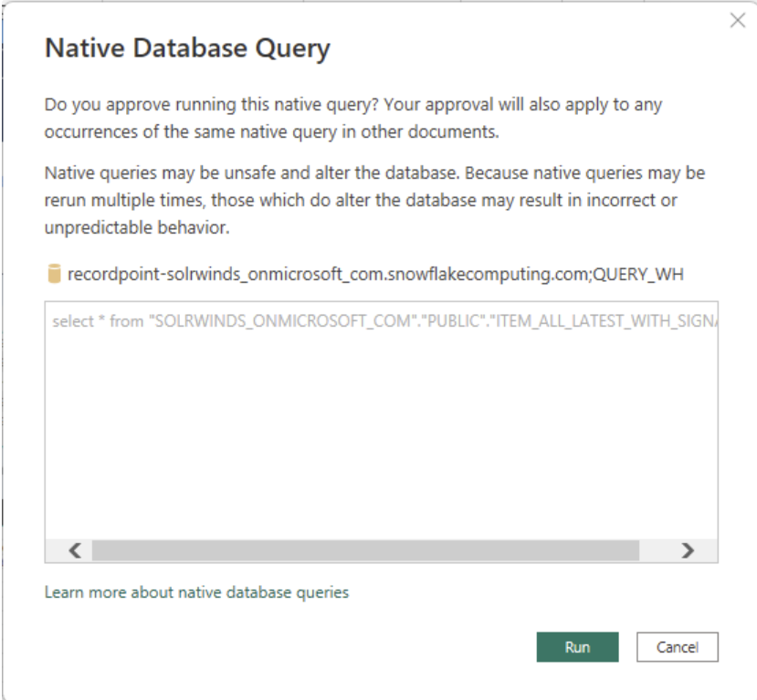
Task: Click the Native Database Query heading
Action: point(187,48)
